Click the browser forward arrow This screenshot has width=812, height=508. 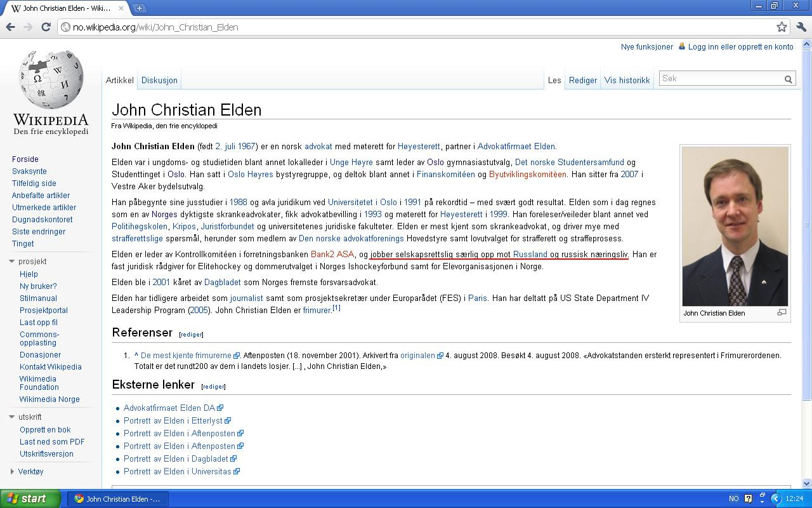click(x=28, y=27)
